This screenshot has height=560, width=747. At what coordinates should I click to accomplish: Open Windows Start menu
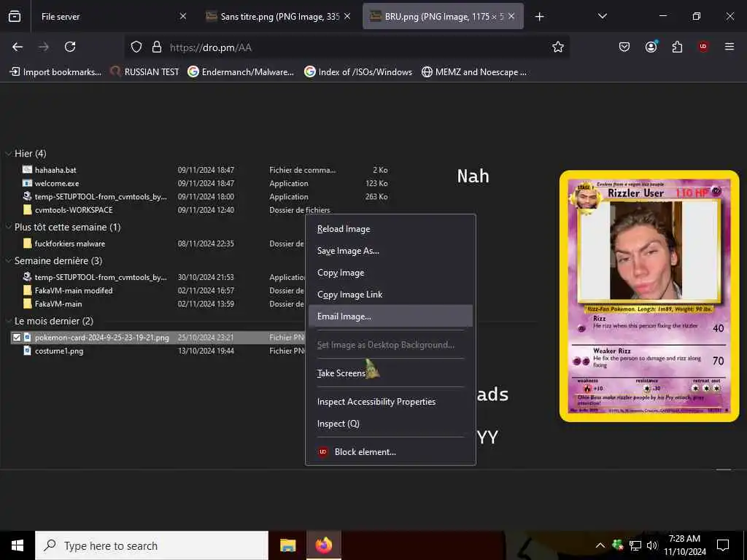18,545
